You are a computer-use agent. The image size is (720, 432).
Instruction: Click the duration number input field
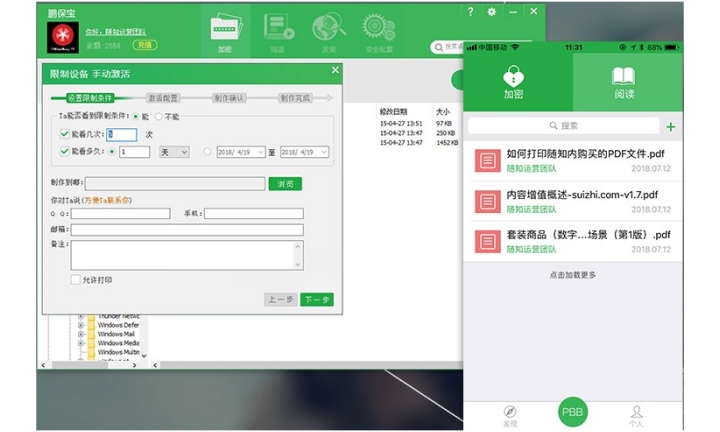coord(135,152)
